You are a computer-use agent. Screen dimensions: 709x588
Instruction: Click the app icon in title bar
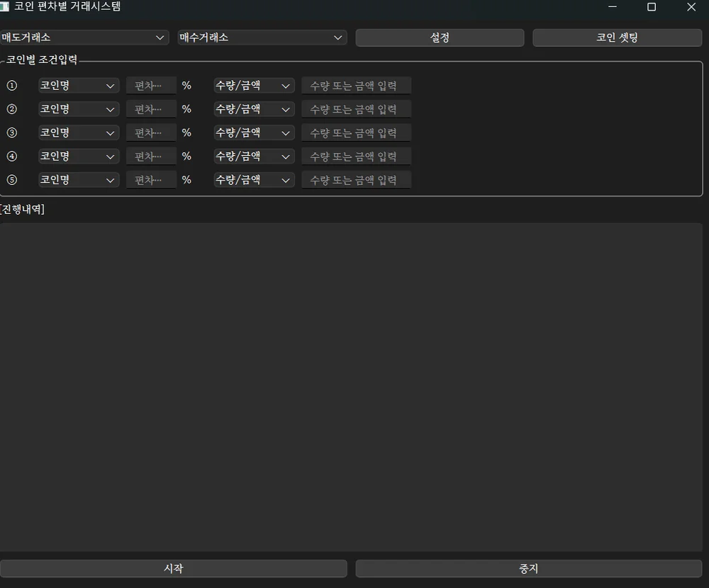click(x=5, y=6)
